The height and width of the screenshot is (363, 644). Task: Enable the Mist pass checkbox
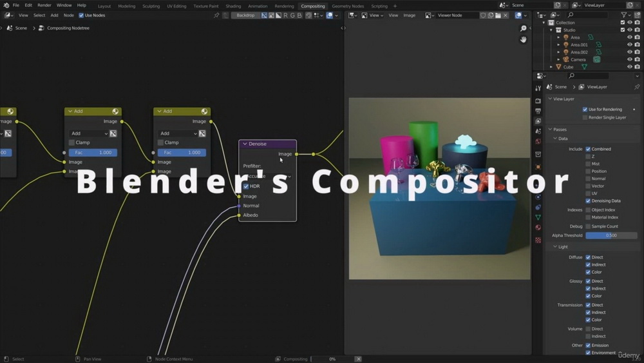click(x=588, y=164)
